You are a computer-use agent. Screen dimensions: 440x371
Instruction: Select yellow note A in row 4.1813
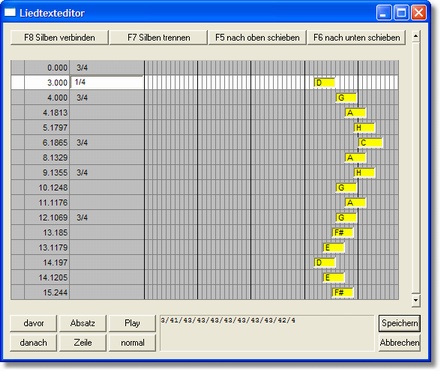tap(355, 113)
